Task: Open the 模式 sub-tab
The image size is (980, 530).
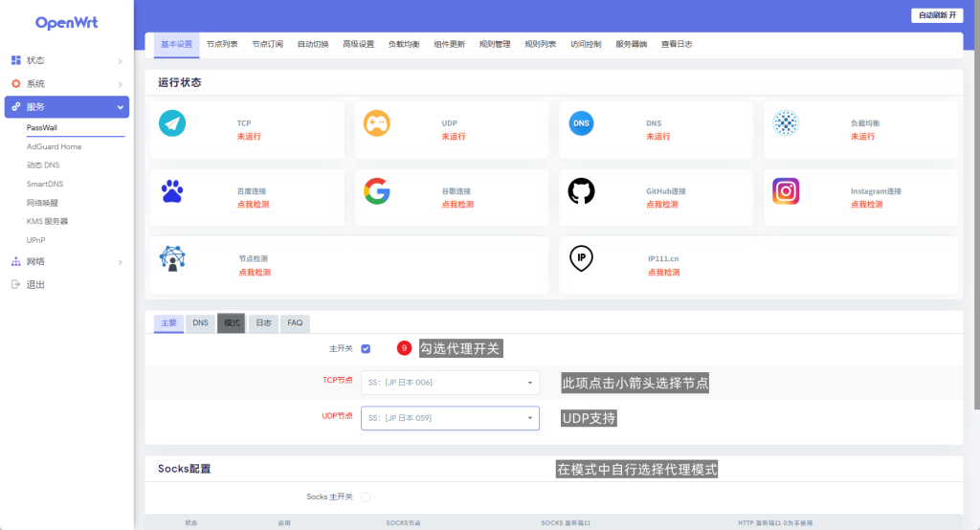Action: tap(232, 323)
